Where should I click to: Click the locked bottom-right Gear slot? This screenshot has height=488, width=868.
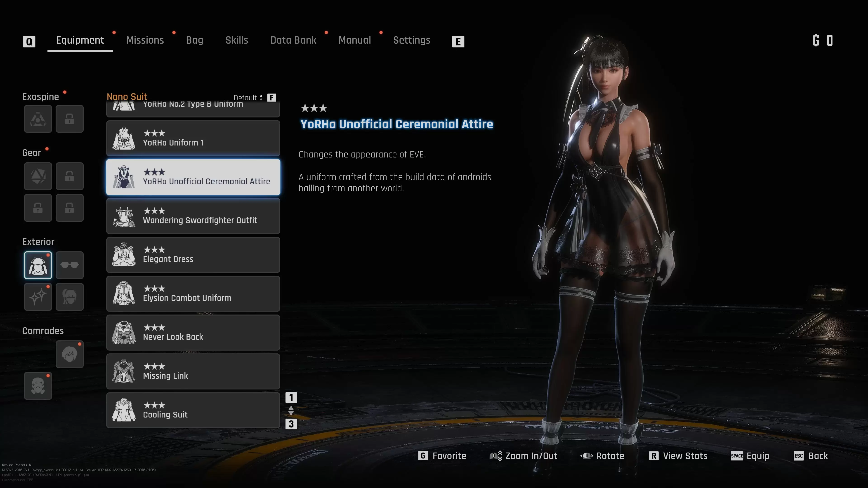pyautogui.click(x=70, y=208)
